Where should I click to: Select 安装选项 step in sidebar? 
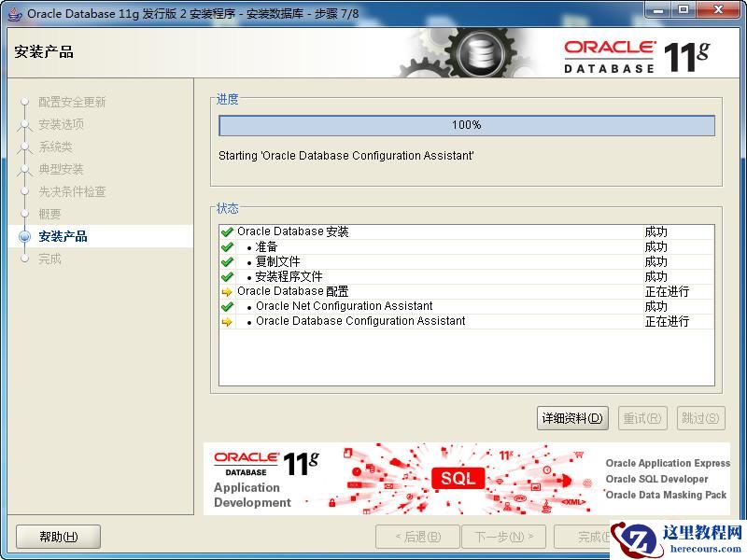pyautogui.click(x=61, y=124)
